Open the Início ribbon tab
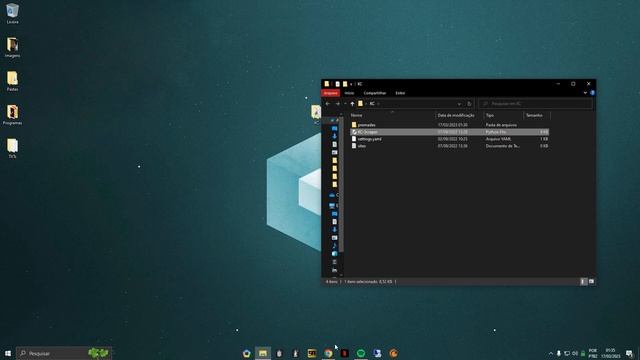 point(349,93)
